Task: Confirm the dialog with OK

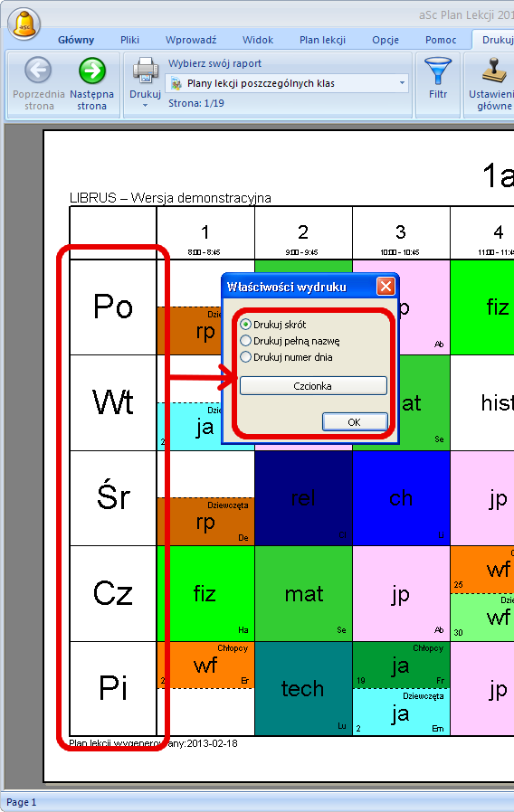Action: 355,422
